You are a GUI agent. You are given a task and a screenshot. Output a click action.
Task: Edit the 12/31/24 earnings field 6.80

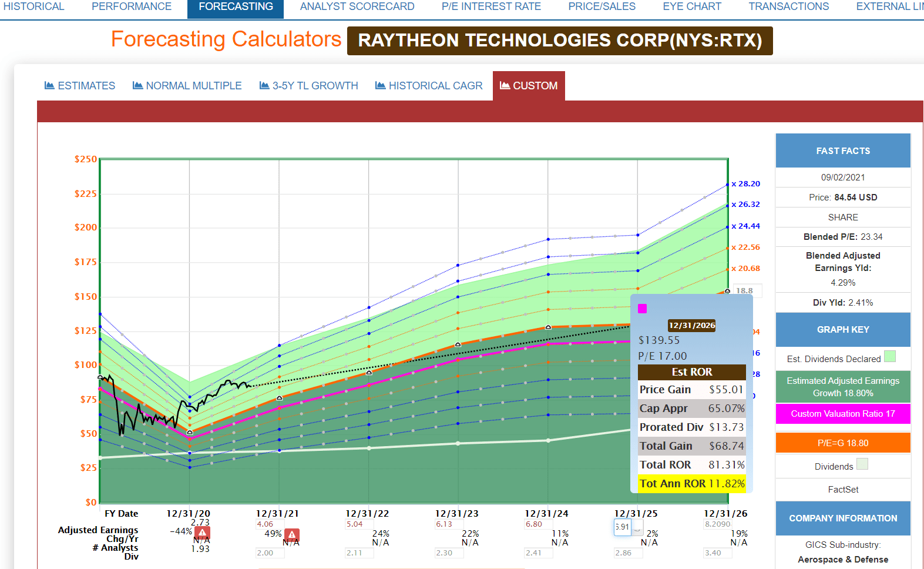coord(538,524)
